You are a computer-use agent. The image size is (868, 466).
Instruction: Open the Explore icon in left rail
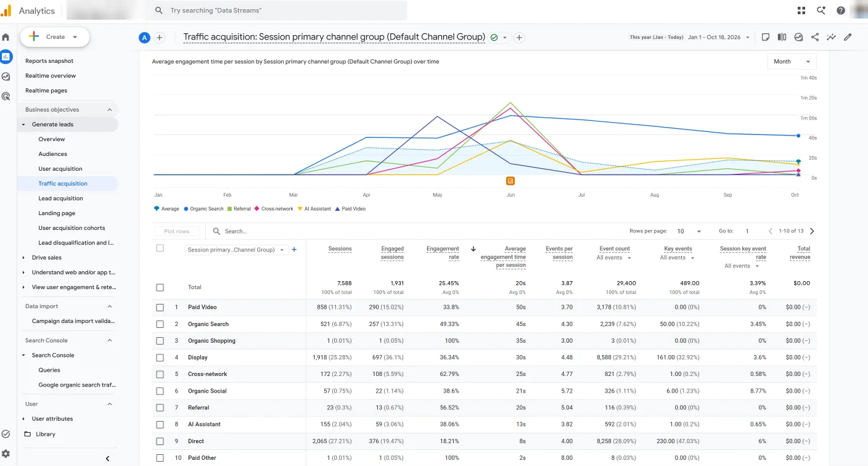(x=6, y=76)
